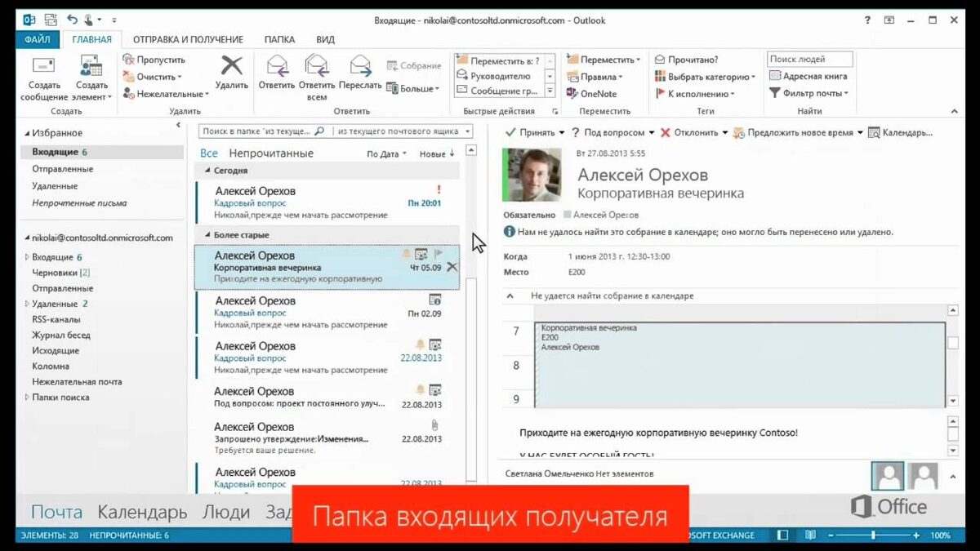Open the Create item dropdown button
Screen dimensions: 980x551
coord(91,78)
